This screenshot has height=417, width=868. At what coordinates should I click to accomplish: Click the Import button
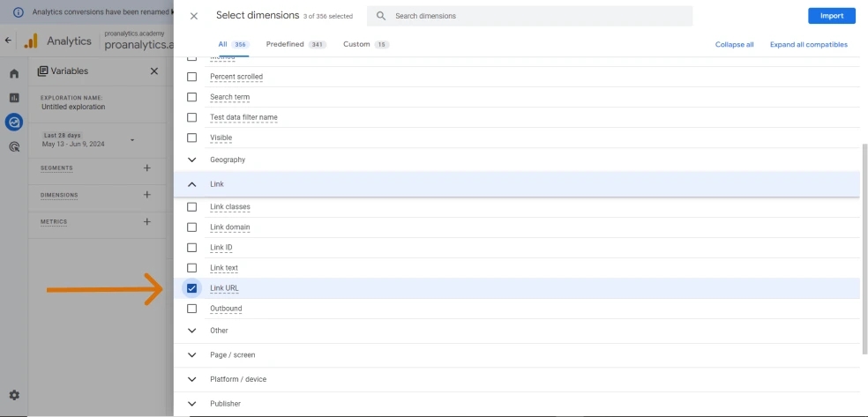point(832,16)
